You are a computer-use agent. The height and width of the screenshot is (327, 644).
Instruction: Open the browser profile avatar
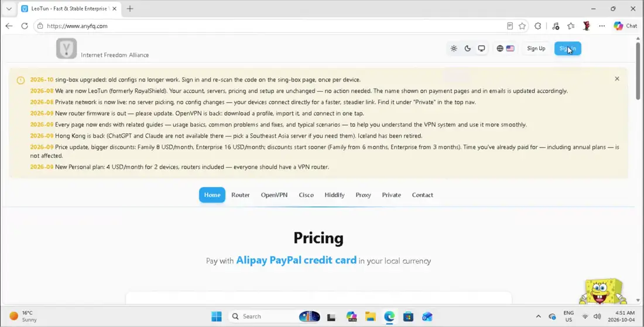587,26
